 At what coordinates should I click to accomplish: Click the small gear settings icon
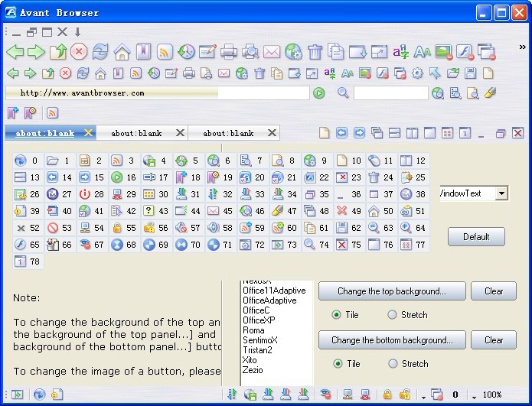pyautogui.click(x=417, y=73)
